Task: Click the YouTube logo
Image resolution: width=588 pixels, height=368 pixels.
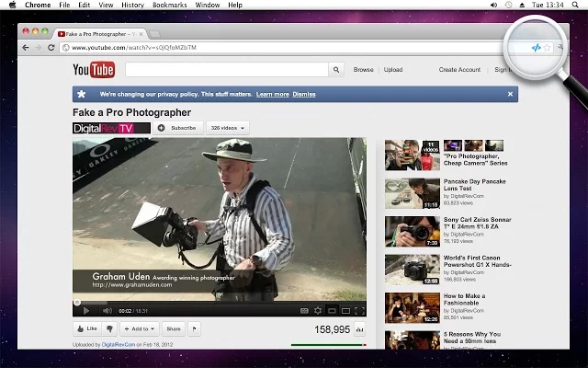Action: (94, 70)
